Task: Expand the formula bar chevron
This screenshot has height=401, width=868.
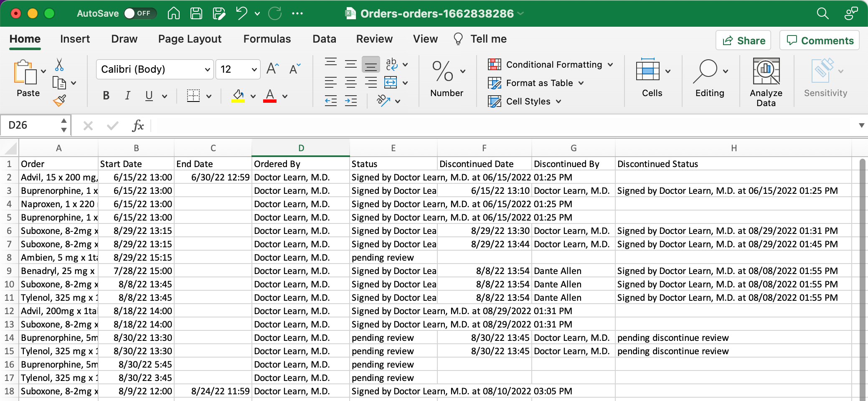Action: coord(861,125)
